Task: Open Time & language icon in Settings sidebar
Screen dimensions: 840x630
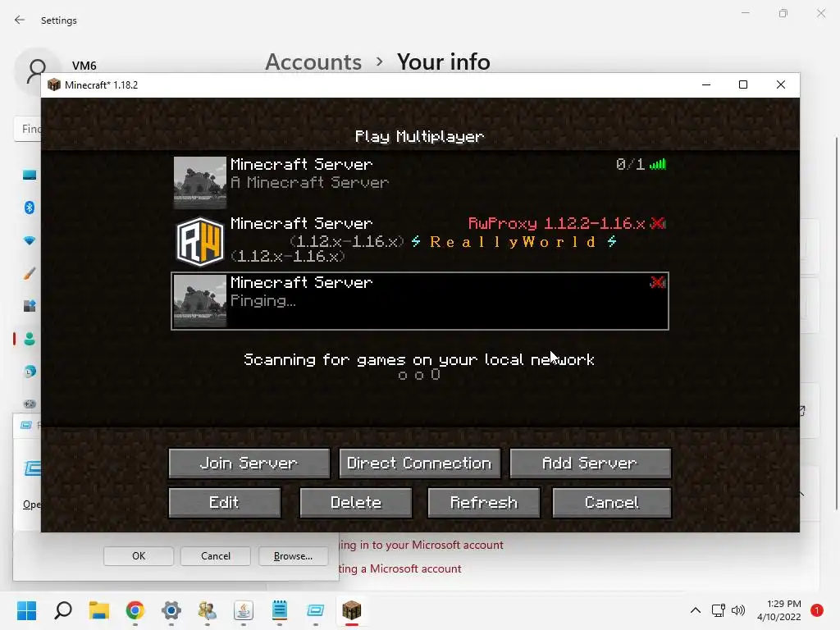Action: (30, 372)
